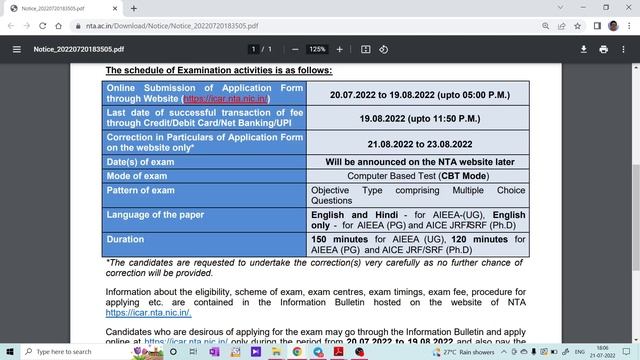Open the 27°C Rain showers weather widget
Screen dimensions: 640x360
point(464,352)
